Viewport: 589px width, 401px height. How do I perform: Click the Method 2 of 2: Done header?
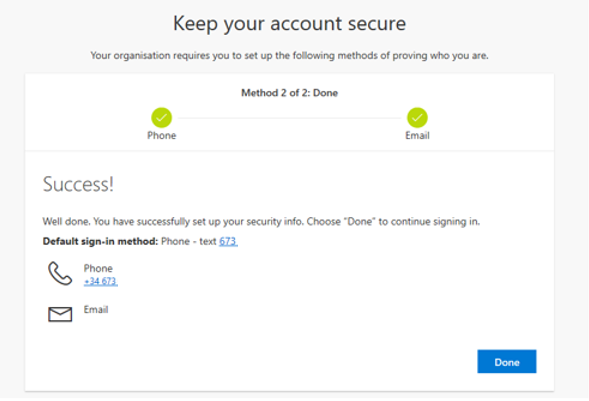(289, 93)
